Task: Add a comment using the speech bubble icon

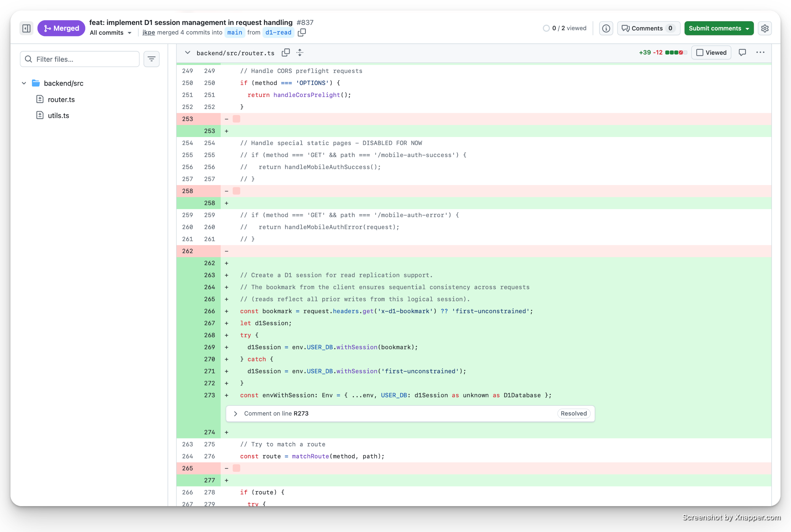Action: (742, 52)
